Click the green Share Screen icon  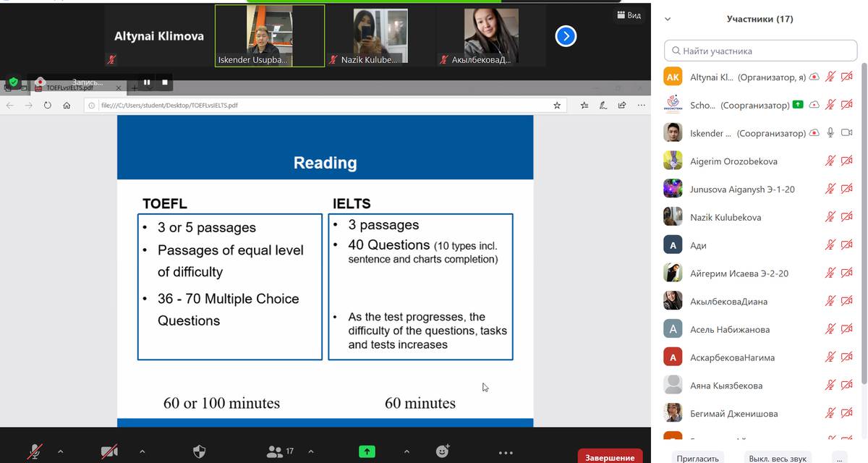point(367,451)
